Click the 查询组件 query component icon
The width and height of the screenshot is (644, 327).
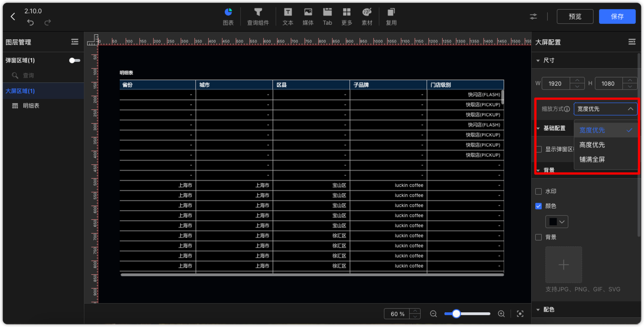click(258, 16)
